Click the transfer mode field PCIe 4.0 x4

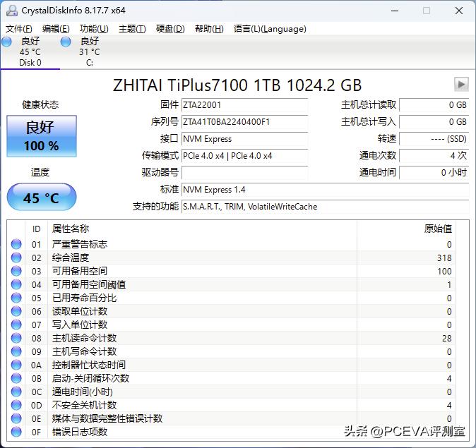click(x=244, y=156)
